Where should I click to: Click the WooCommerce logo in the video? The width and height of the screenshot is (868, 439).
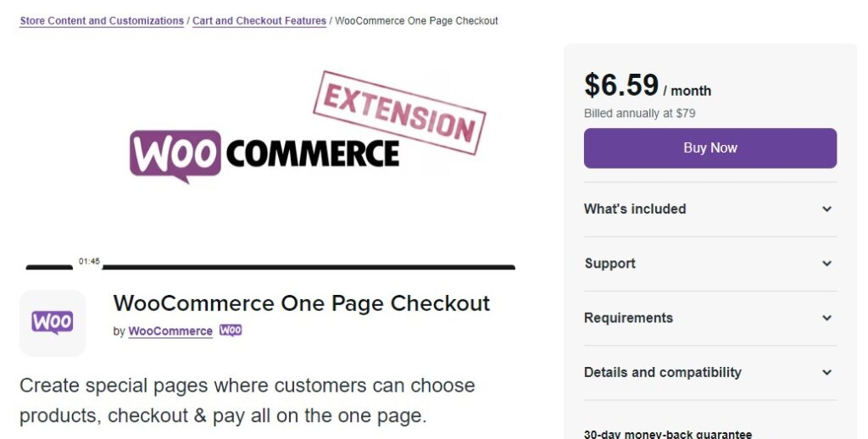coord(264,156)
